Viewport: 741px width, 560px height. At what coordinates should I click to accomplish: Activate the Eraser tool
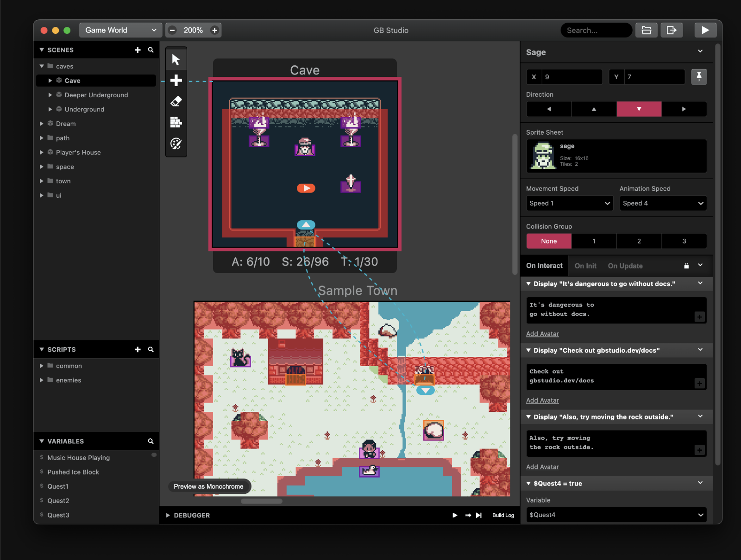click(176, 101)
